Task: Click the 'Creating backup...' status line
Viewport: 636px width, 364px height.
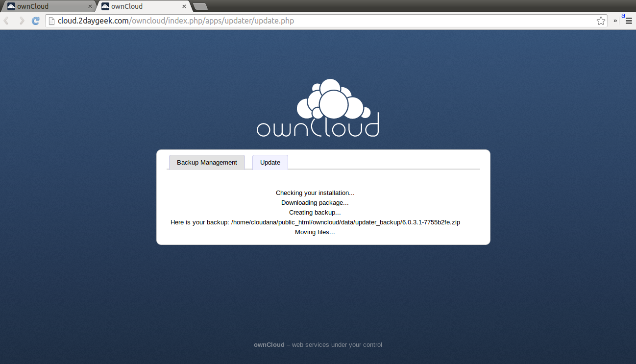Action: point(315,213)
